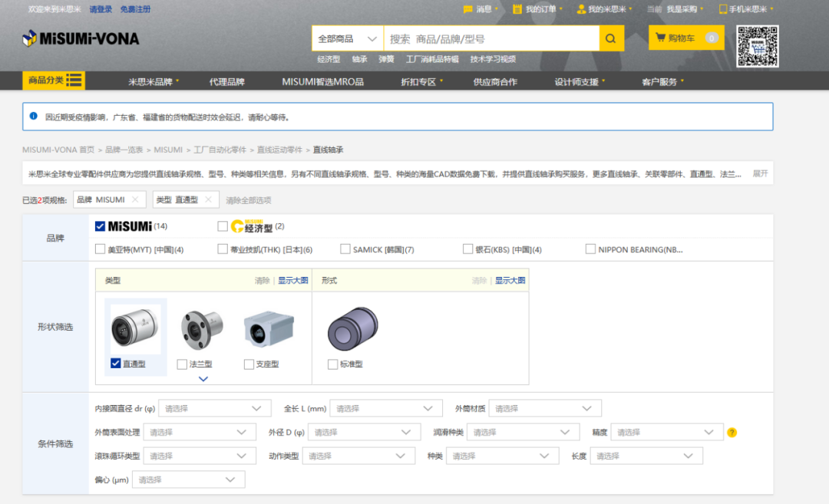
Task: Focus the product search input field
Action: click(x=491, y=38)
